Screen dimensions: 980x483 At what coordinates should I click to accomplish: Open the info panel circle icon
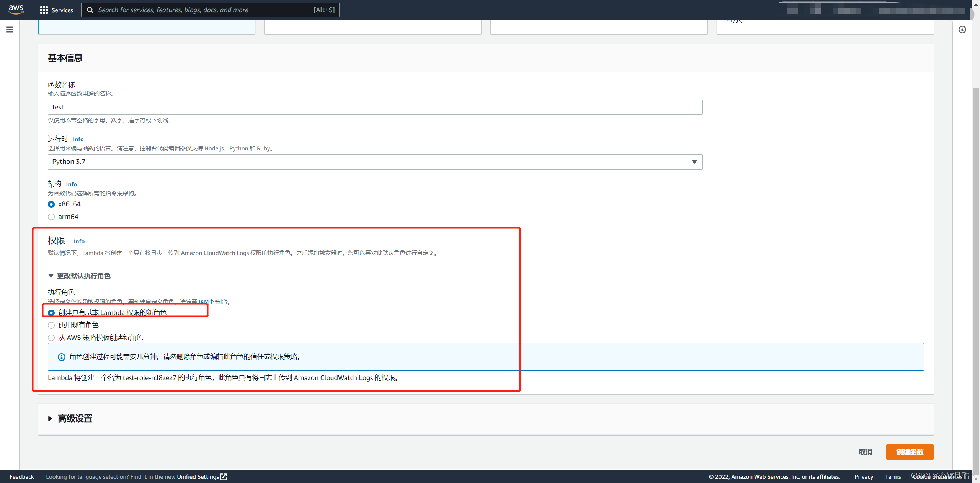[x=962, y=29]
